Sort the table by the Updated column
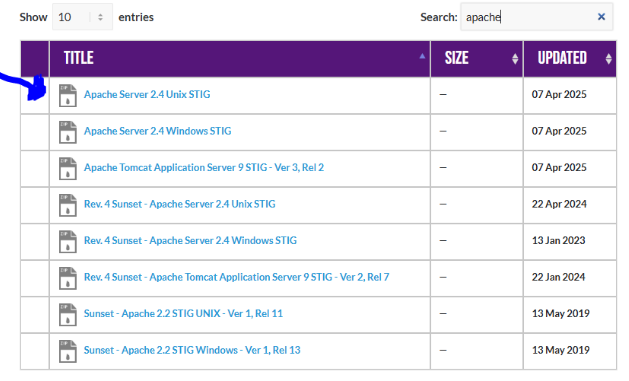This screenshot has width=629, height=381. (x=570, y=58)
